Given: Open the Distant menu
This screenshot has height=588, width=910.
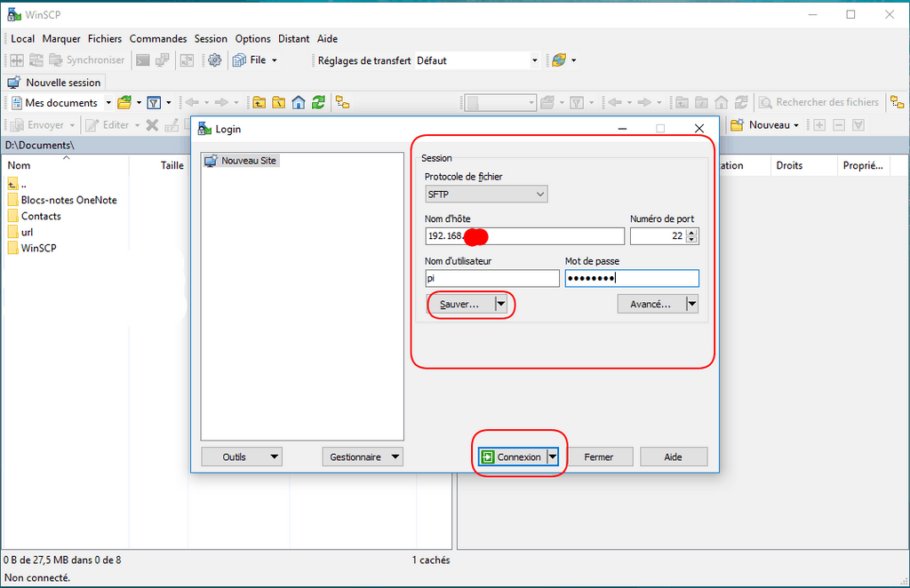Looking at the screenshot, I should point(293,39).
